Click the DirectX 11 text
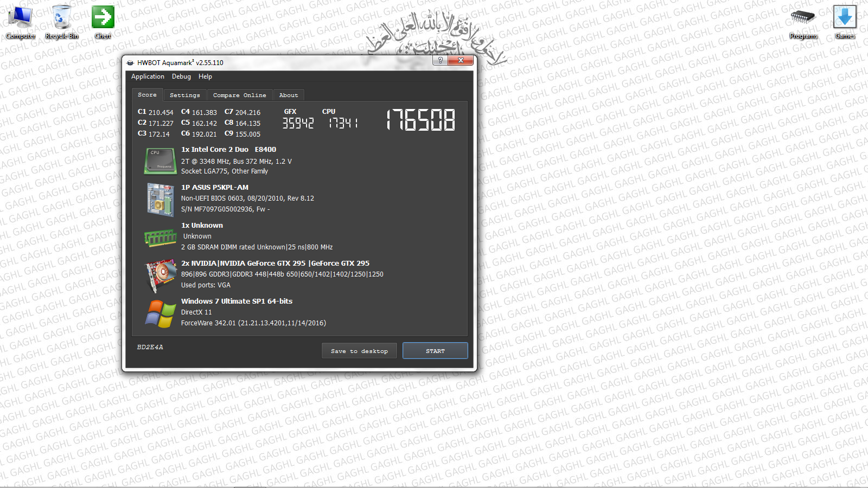868x488 pixels. pos(196,312)
